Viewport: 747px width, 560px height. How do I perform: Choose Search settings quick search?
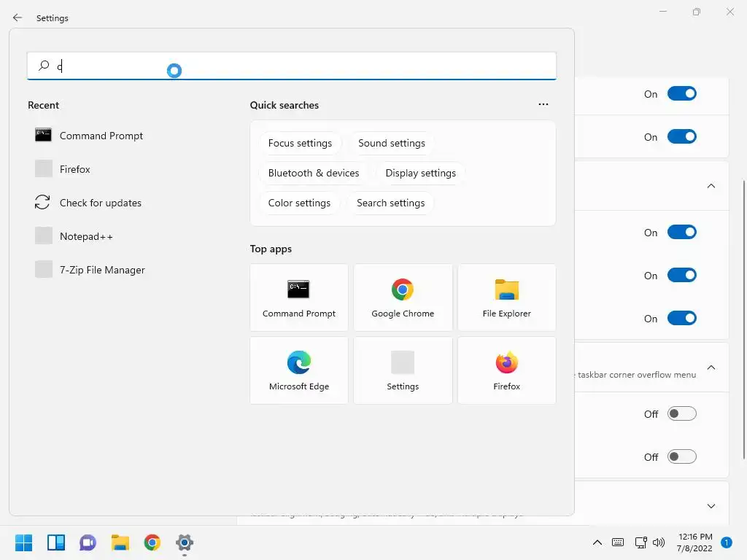[391, 203]
